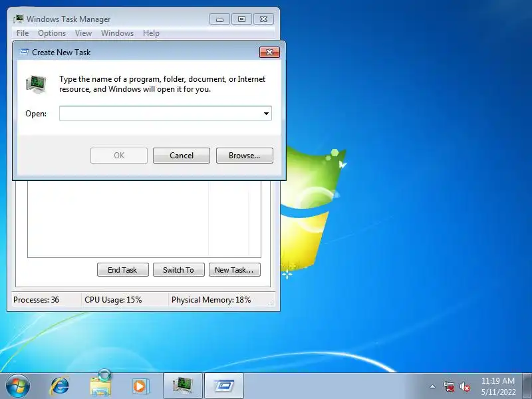
Task: Click the Processes: 36 status entry
Action: point(36,300)
